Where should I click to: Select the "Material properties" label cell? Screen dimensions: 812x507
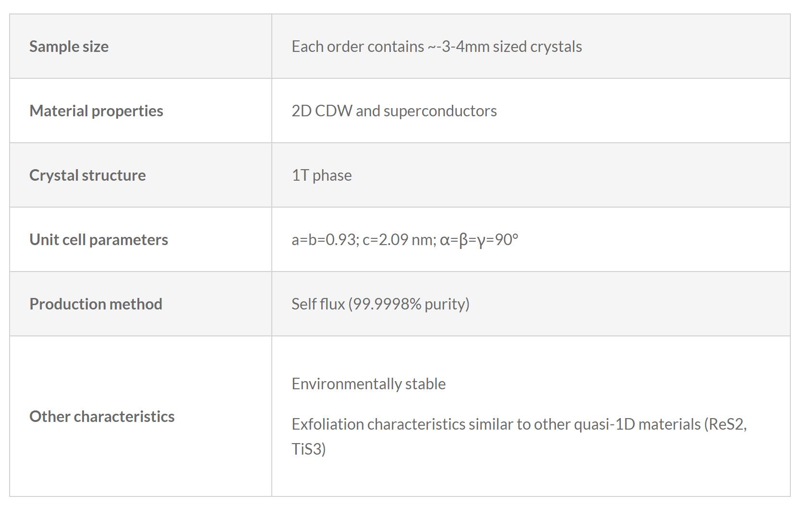(x=96, y=111)
